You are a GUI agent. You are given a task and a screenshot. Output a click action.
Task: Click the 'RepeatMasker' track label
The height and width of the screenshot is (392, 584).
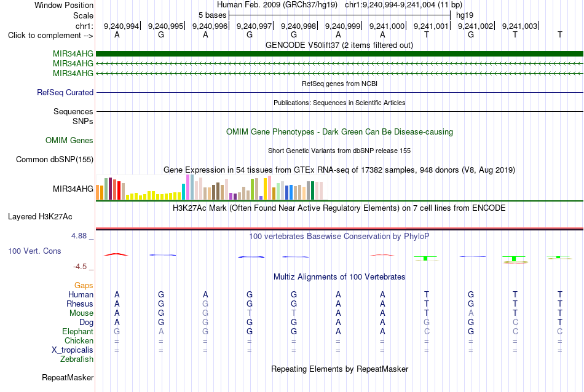point(68,378)
